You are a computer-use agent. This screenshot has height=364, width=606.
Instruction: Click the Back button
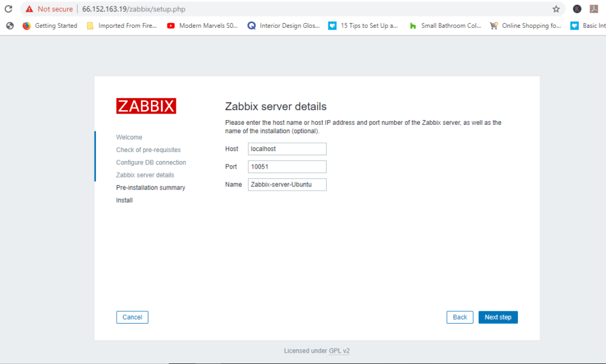coord(460,317)
